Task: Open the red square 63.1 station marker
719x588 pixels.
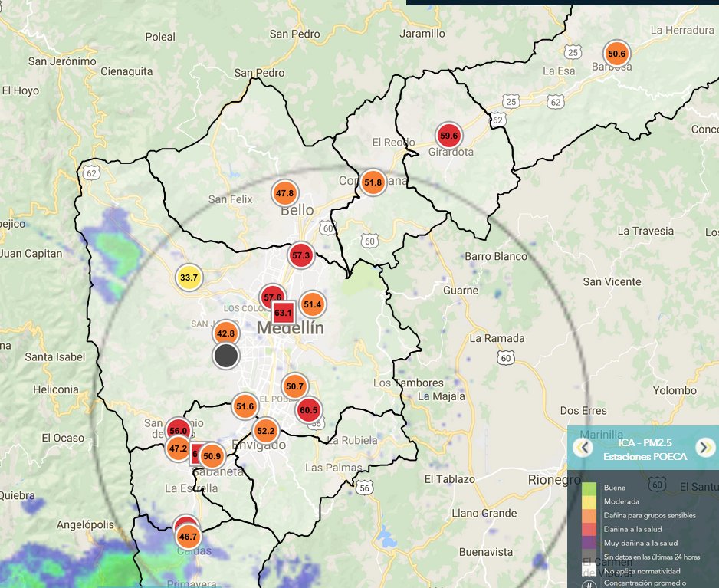Action: pos(283,313)
